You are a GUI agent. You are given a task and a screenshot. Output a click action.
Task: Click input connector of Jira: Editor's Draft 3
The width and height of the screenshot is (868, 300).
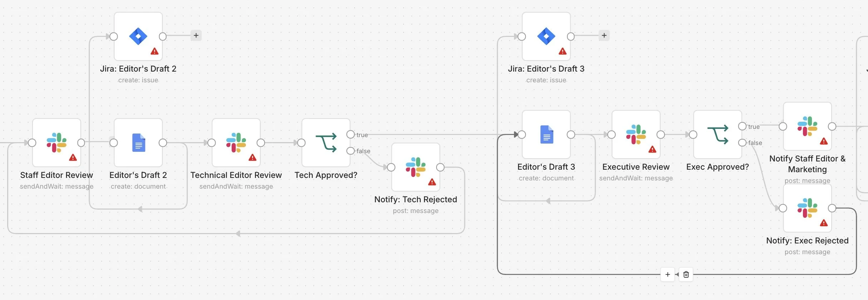click(x=522, y=37)
